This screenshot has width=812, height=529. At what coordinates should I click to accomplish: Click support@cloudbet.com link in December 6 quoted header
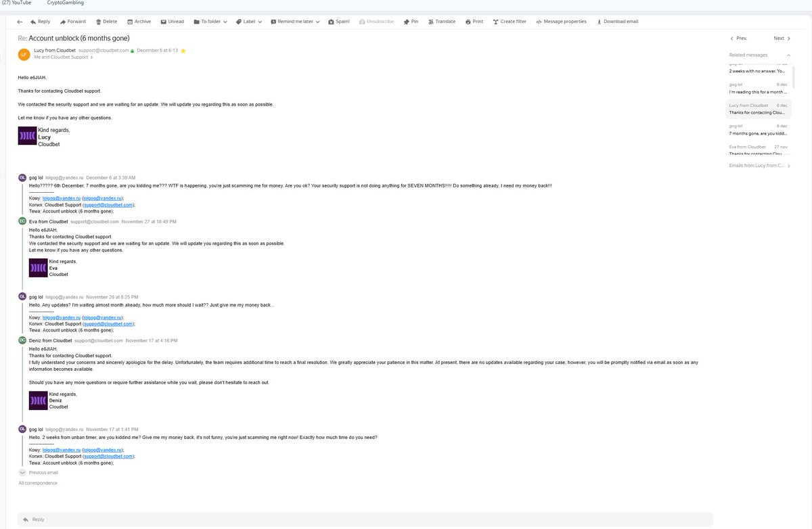point(108,205)
